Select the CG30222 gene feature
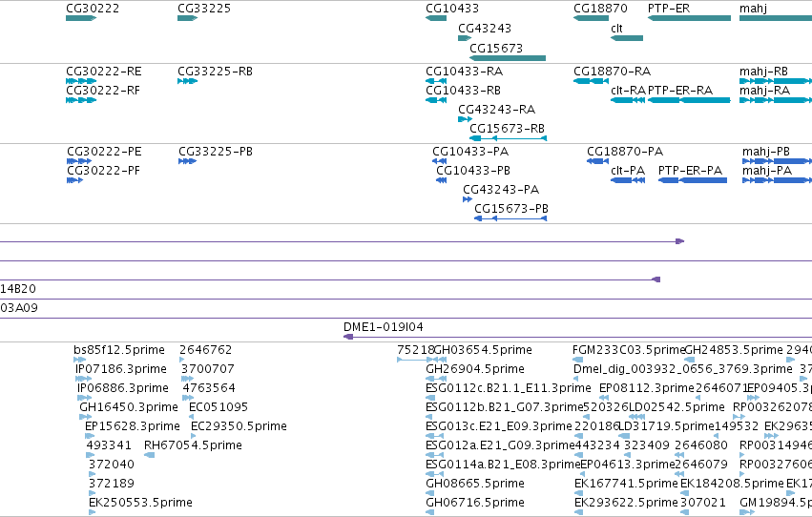Screen dimensions: 812x517 click(x=81, y=18)
